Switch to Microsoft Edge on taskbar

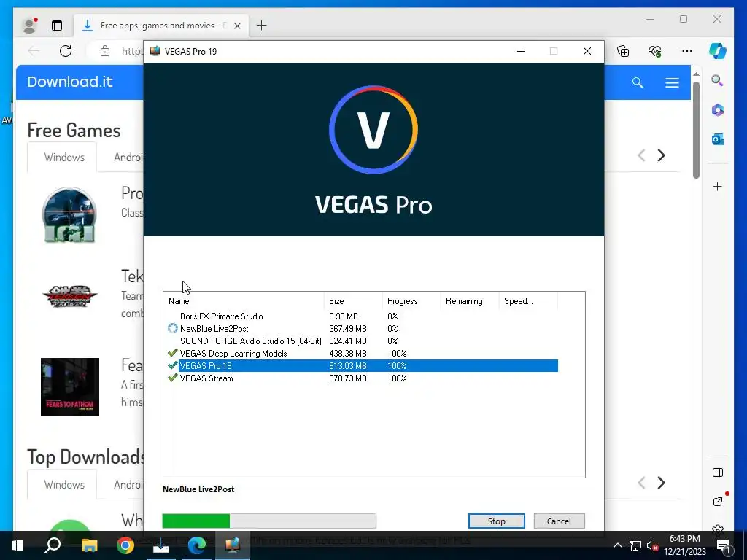(x=196, y=545)
